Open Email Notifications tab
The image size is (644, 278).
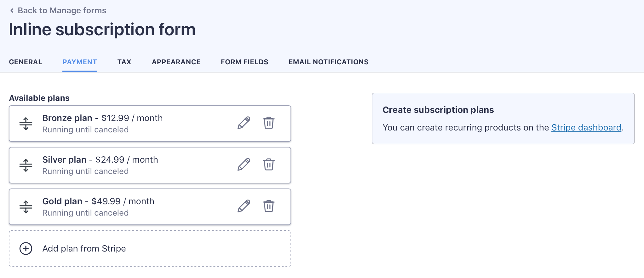coord(328,62)
